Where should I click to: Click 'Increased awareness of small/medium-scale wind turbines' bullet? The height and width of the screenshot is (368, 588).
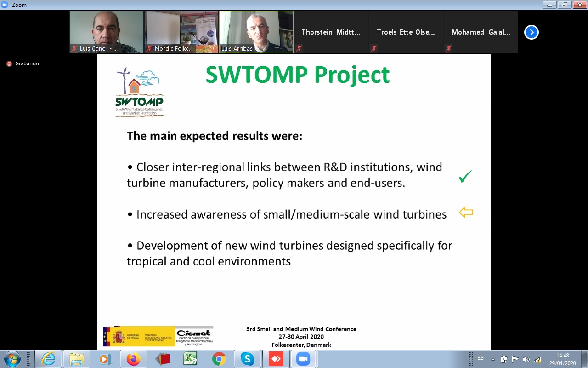pos(287,214)
